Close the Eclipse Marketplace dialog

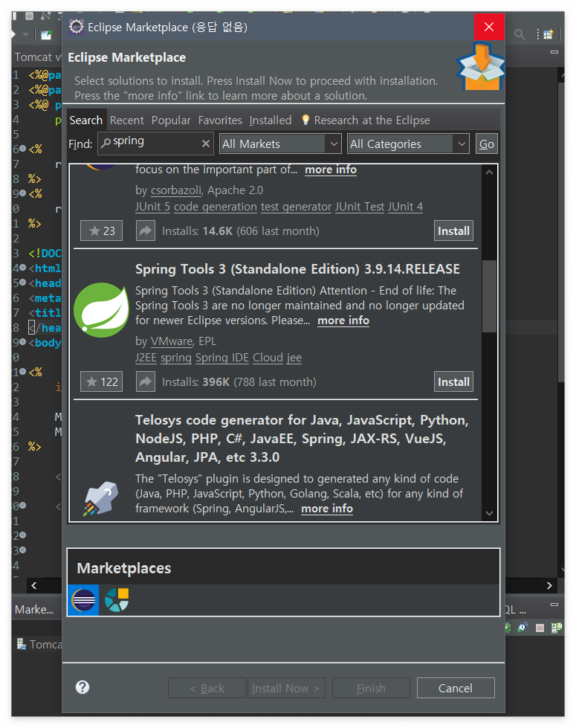[x=489, y=27]
